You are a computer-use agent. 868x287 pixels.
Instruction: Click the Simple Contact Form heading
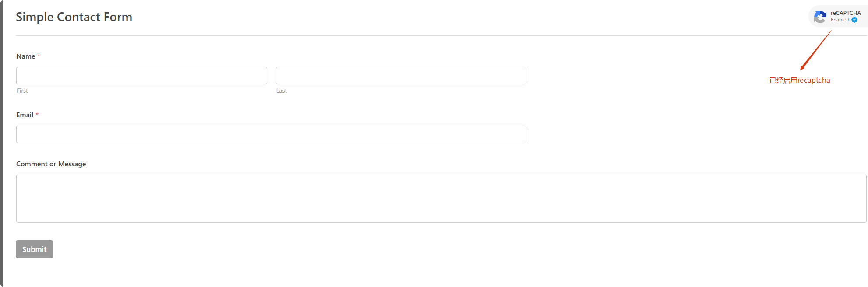coord(74,17)
